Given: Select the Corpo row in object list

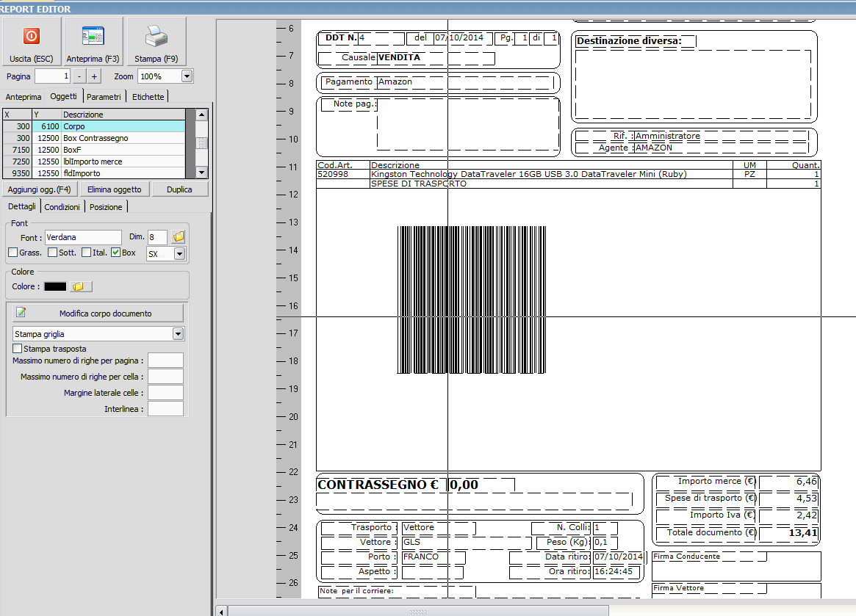Looking at the screenshot, I should click(x=94, y=126).
